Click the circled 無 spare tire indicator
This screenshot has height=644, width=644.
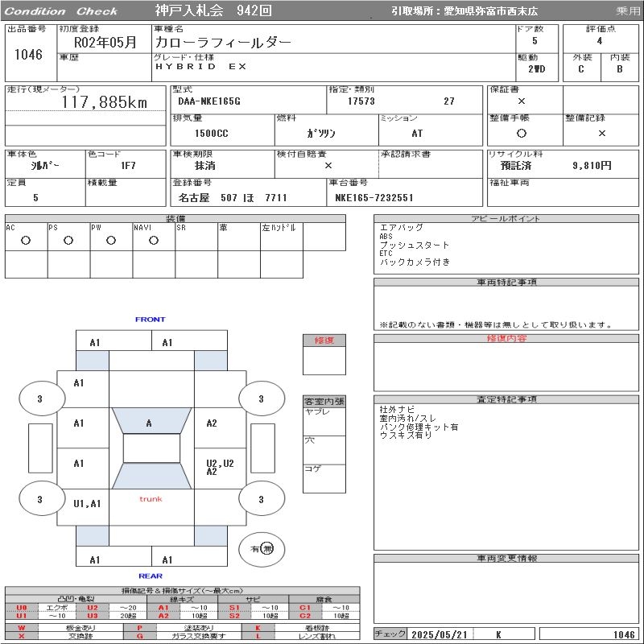click(x=267, y=549)
